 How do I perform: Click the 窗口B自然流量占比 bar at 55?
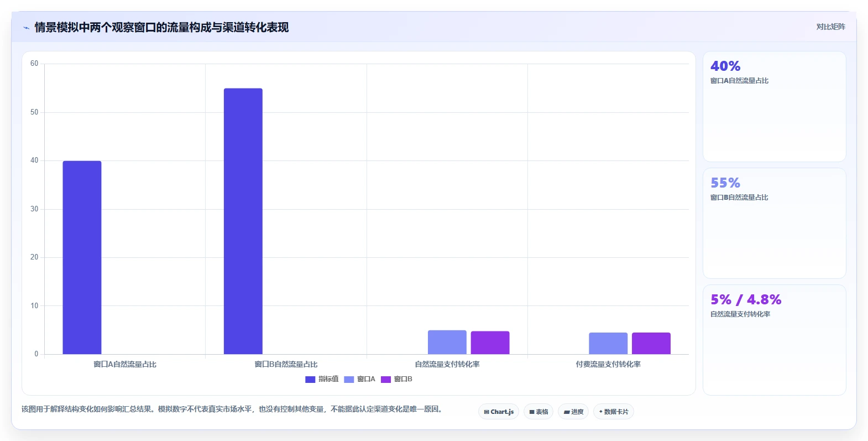243,221
